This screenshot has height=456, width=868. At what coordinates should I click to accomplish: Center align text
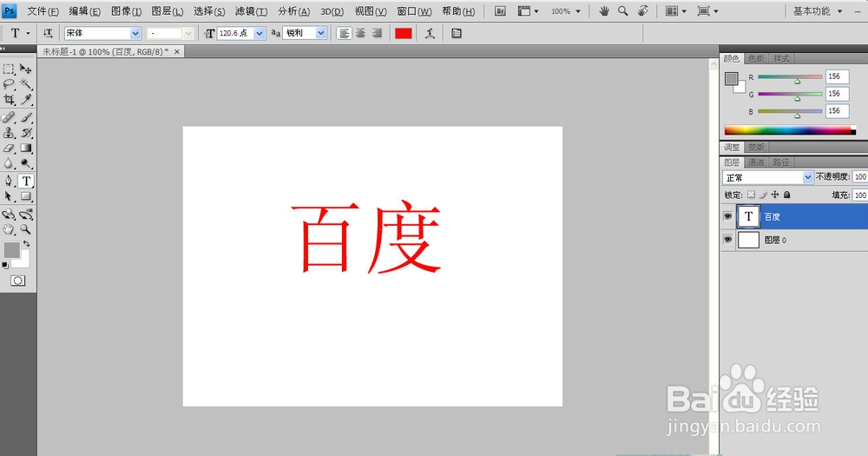click(x=360, y=33)
